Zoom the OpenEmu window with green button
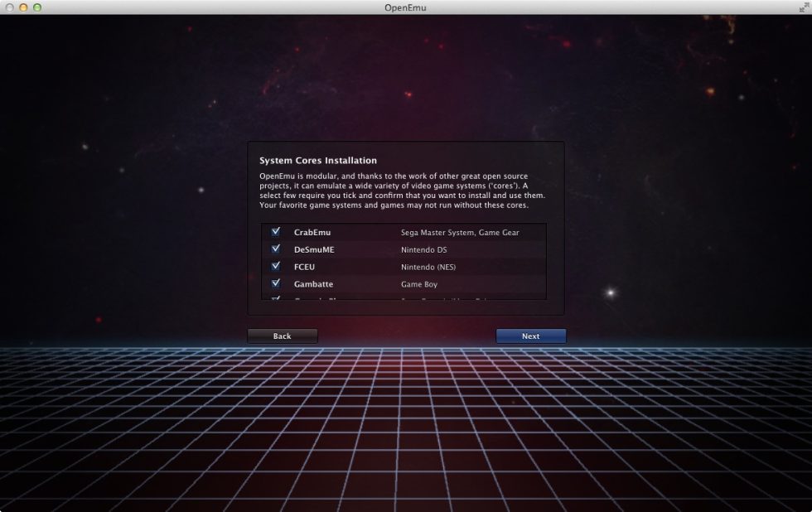 (x=37, y=7)
